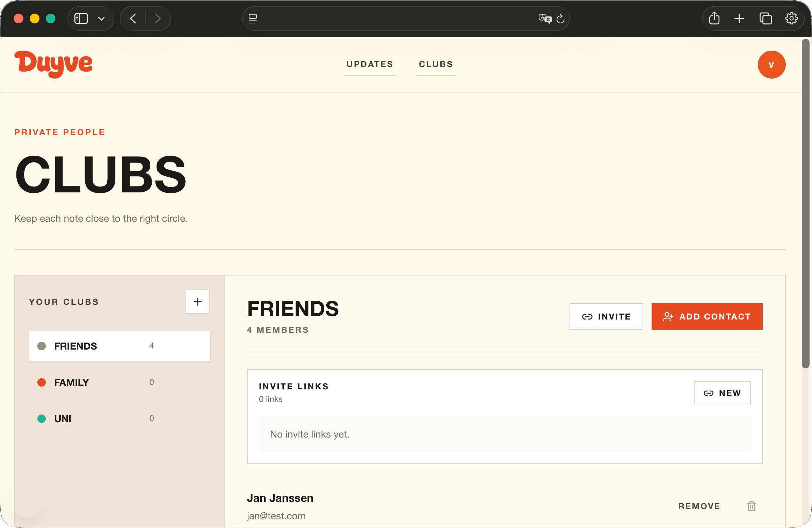
Task: Click the 'YOUR CLUBS' heading
Action: pyautogui.click(x=64, y=302)
